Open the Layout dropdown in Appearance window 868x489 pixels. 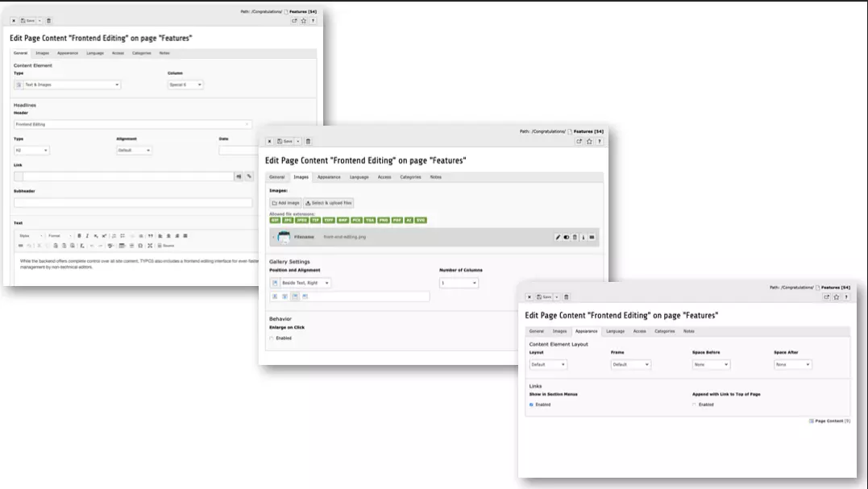pyautogui.click(x=548, y=365)
